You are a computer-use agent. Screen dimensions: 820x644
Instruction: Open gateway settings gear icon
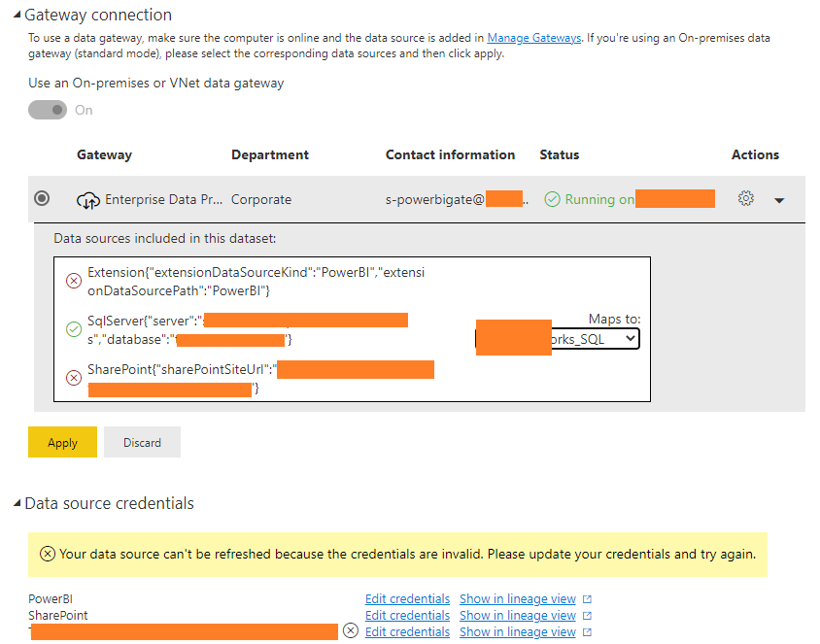click(746, 198)
